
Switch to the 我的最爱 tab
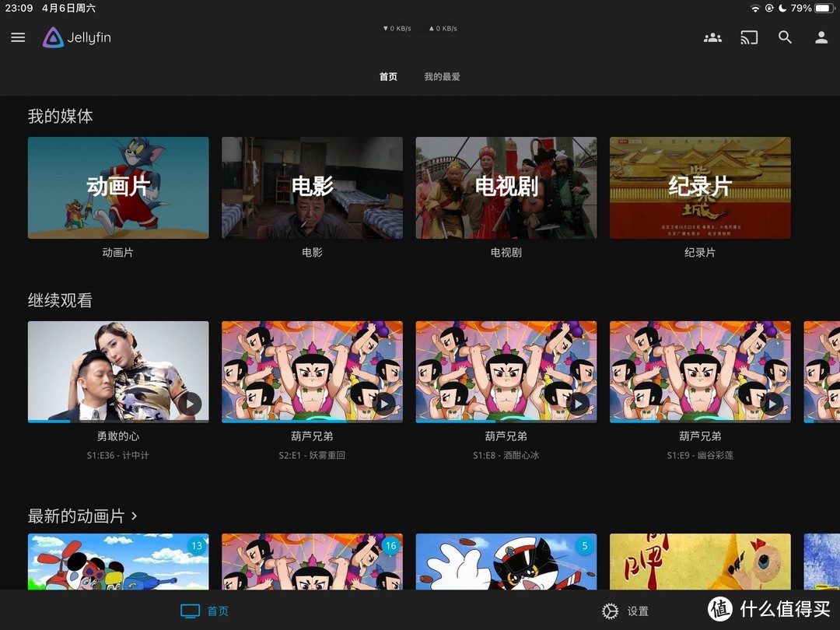point(442,76)
